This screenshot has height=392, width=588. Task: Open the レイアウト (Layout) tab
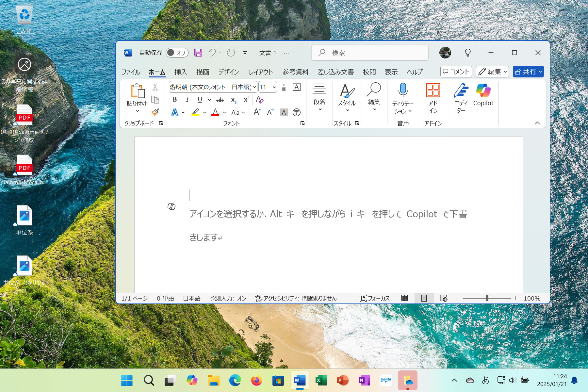(x=260, y=72)
